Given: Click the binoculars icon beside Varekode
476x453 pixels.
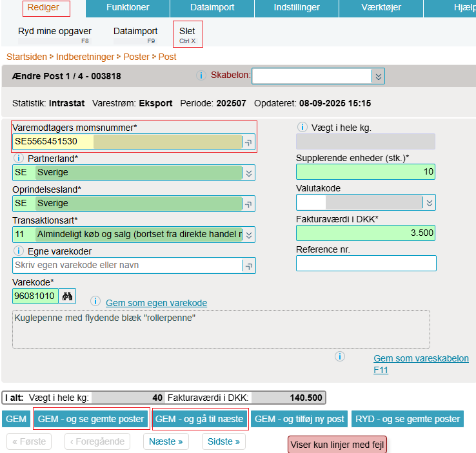Looking at the screenshot, I should click(x=67, y=296).
